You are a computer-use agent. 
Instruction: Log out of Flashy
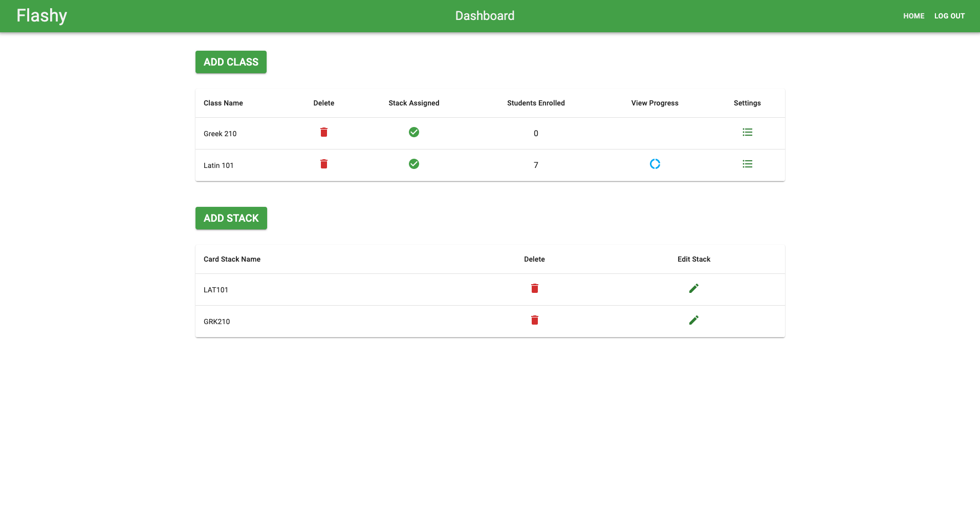click(x=949, y=16)
